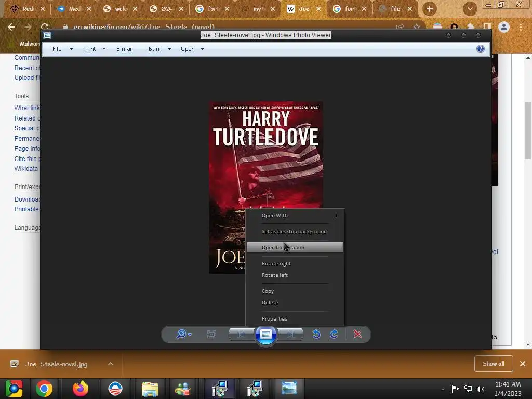The height and width of the screenshot is (399, 532).
Task: Choose Delete from context menu
Action: point(295,303)
